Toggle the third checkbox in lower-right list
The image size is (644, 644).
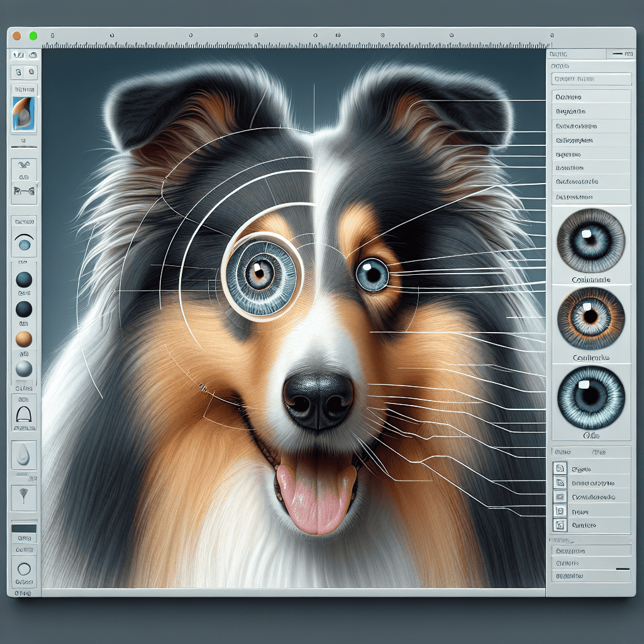tap(558, 497)
